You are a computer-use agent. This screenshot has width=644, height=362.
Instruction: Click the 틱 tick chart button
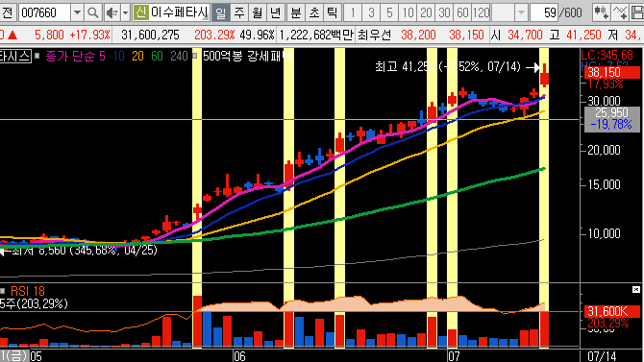coord(331,12)
